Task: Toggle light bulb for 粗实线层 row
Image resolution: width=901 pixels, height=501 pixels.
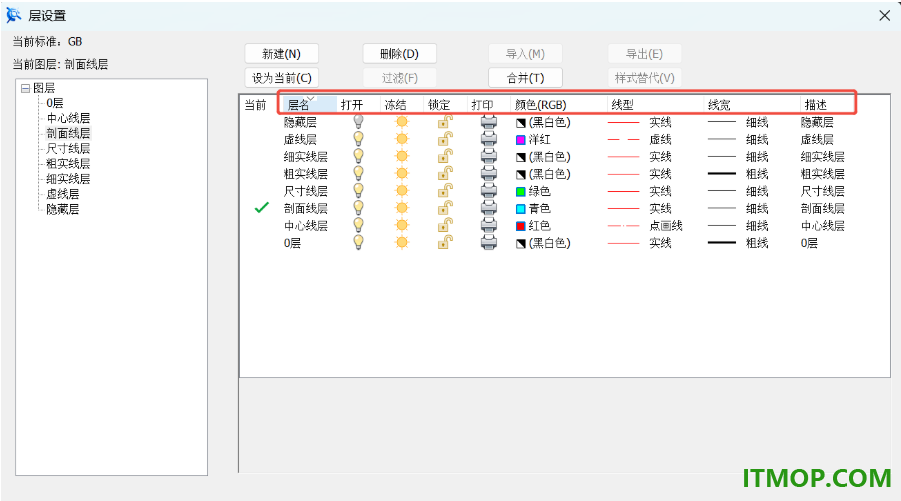Action: pyautogui.click(x=358, y=174)
